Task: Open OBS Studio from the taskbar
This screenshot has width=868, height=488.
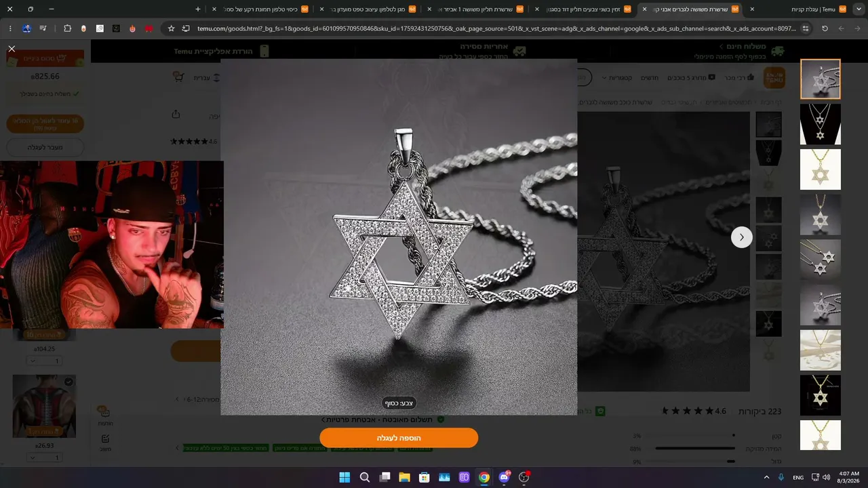Action: coord(524,477)
